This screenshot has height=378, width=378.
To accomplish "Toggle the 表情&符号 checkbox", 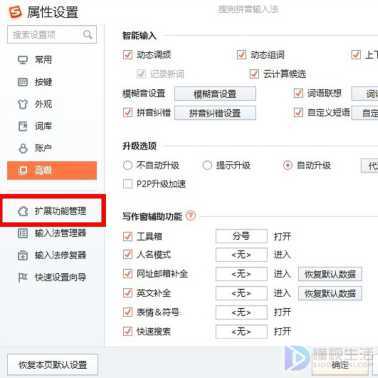I will click(x=128, y=312).
